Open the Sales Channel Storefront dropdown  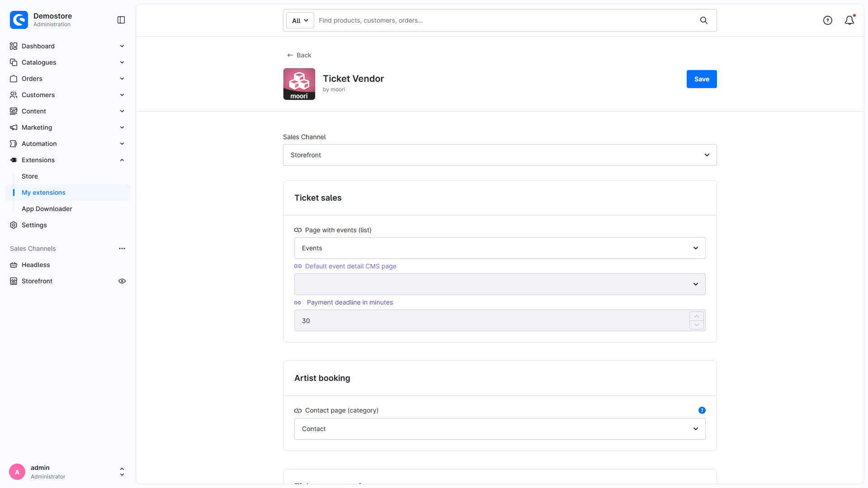click(x=500, y=155)
